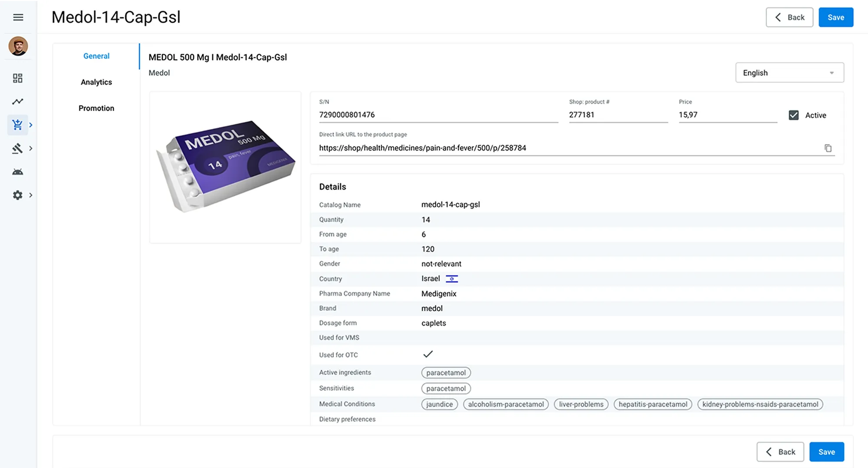Click the Medol-14-Cap-Gsl page title
The width and height of the screenshot is (868, 468).
116,17
